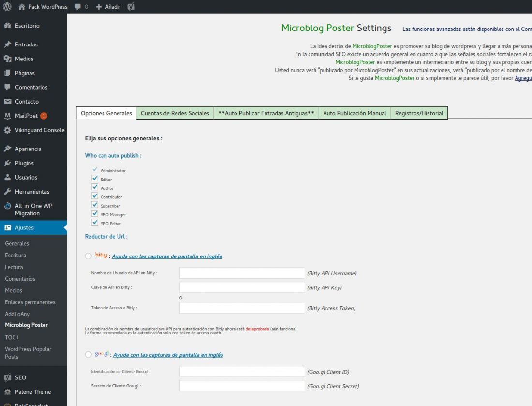Click the Bitly Access Token field
Screen dimensions: 532x406
click(242, 308)
